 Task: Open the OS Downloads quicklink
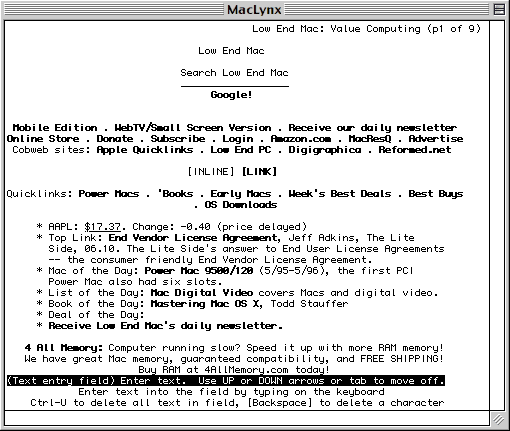pos(241,205)
